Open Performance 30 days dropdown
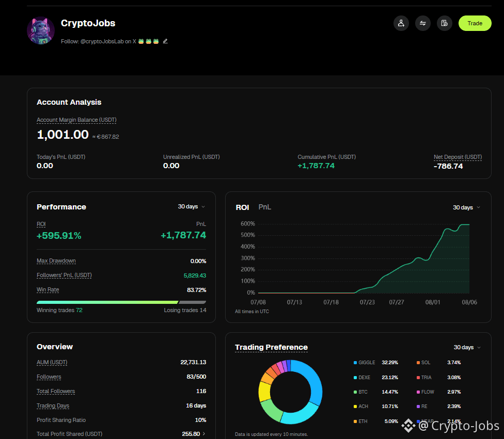Image resolution: width=504 pixels, height=439 pixels. (x=192, y=206)
